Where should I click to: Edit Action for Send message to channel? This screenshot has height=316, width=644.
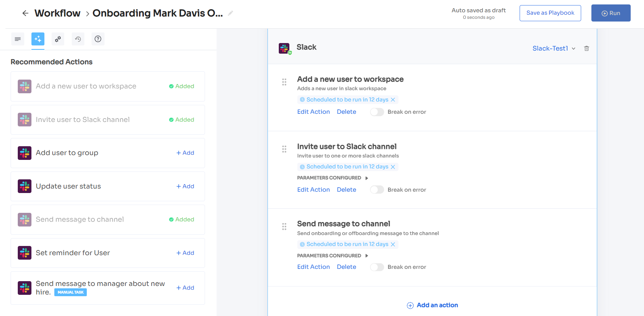click(x=313, y=267)
